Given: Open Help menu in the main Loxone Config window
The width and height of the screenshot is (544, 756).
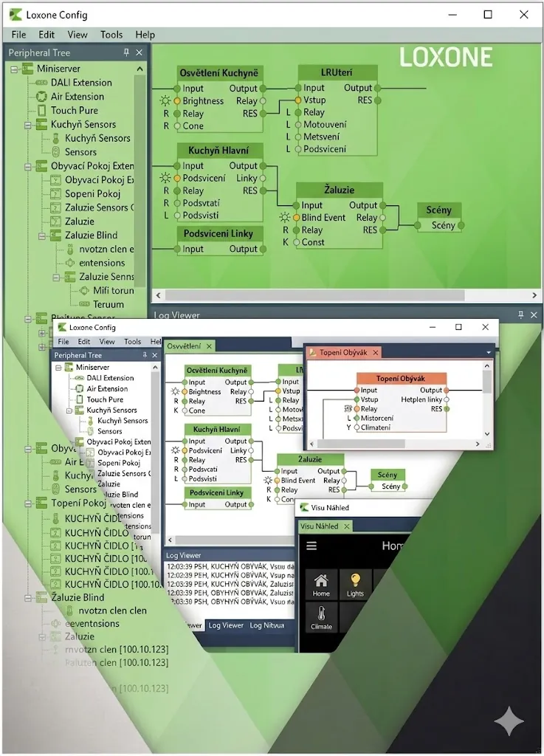Looking at the screenshot, I should pos(145,35).
